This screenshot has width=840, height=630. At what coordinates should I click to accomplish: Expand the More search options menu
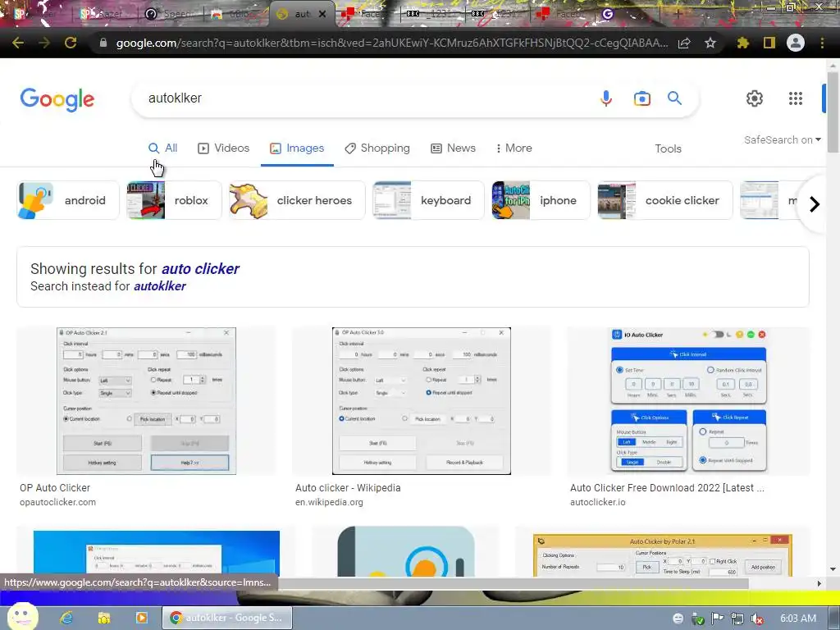coord(514,148)
